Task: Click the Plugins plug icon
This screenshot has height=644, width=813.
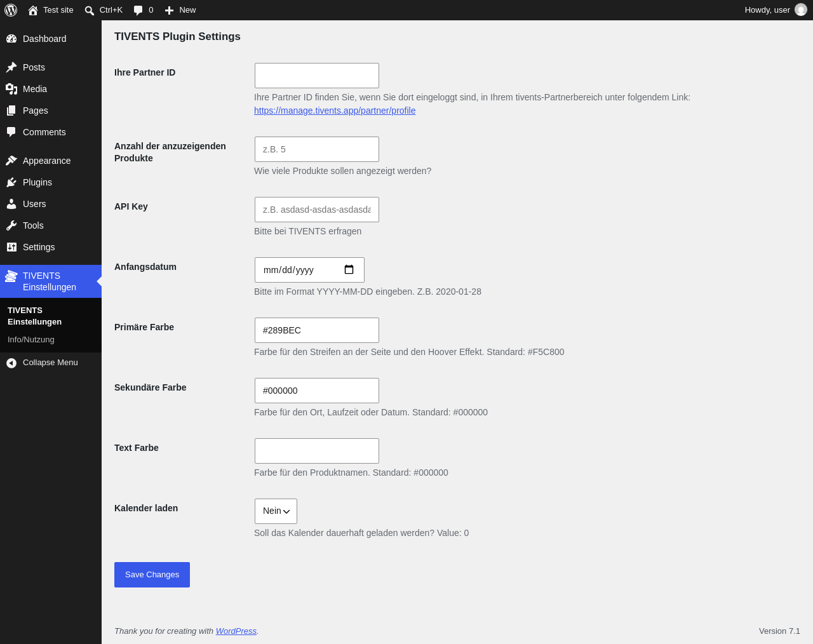Action: (x=11, y=182)
